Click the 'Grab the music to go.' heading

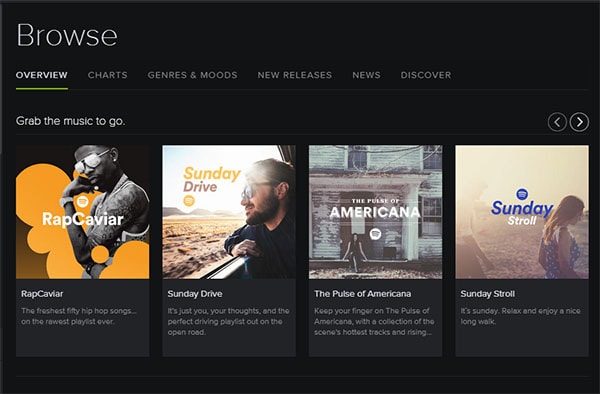coord(70,121)
